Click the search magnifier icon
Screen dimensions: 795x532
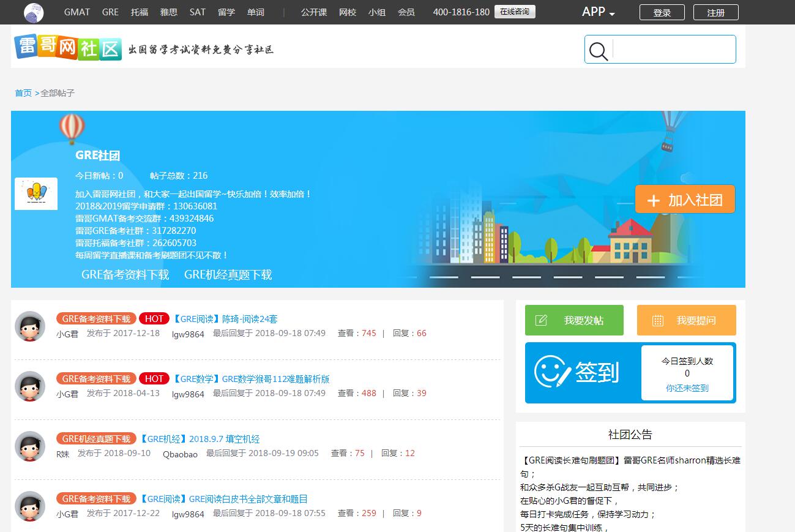click(x=597, y=51)
